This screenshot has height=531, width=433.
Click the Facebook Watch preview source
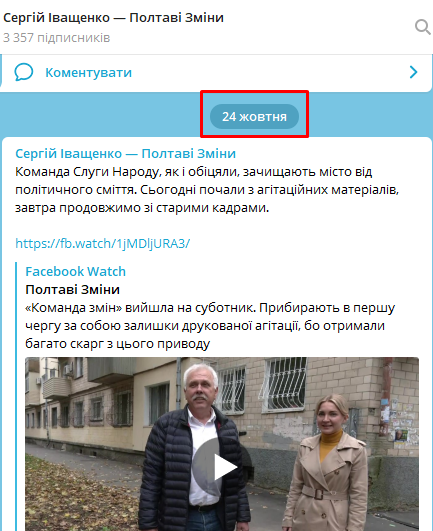[x=75, y=271]
